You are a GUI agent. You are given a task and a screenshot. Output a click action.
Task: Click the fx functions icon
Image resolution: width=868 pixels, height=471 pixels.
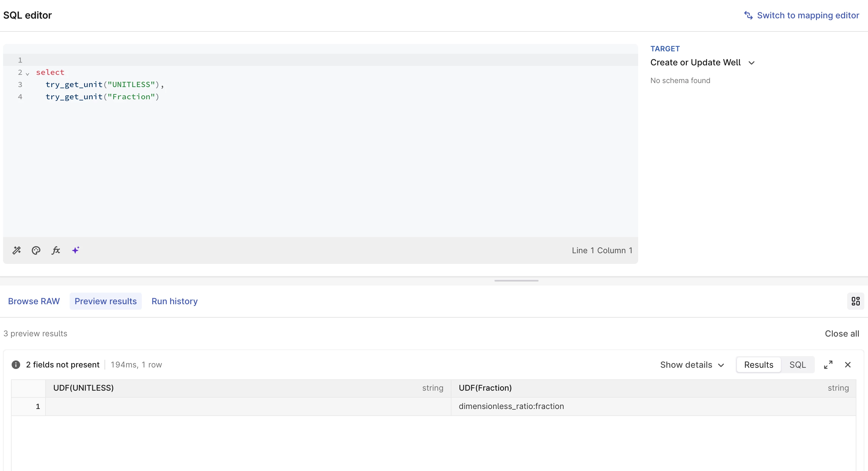56,250
